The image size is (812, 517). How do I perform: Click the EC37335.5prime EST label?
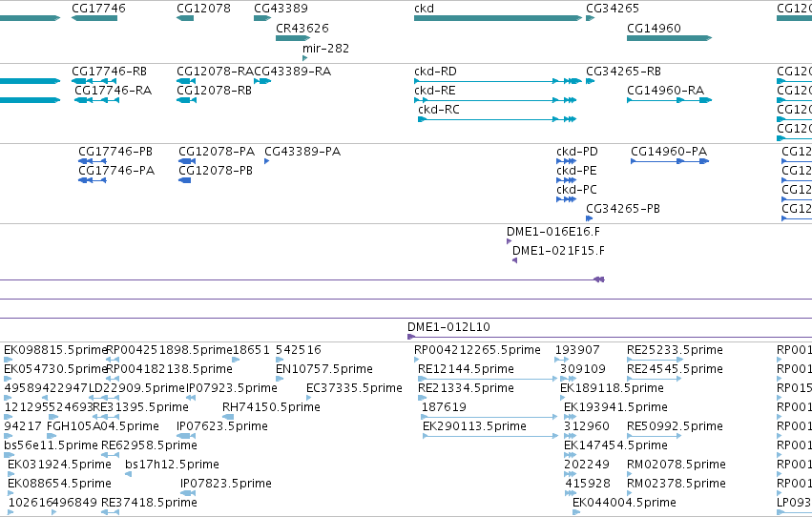354,388
